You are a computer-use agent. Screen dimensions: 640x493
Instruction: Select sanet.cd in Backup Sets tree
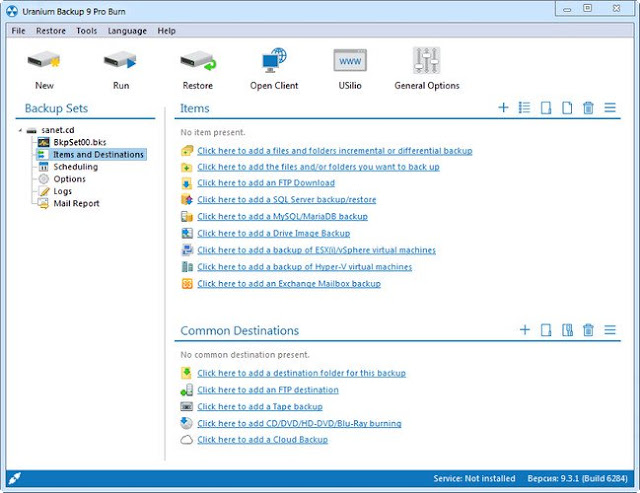tap(58, 130)
